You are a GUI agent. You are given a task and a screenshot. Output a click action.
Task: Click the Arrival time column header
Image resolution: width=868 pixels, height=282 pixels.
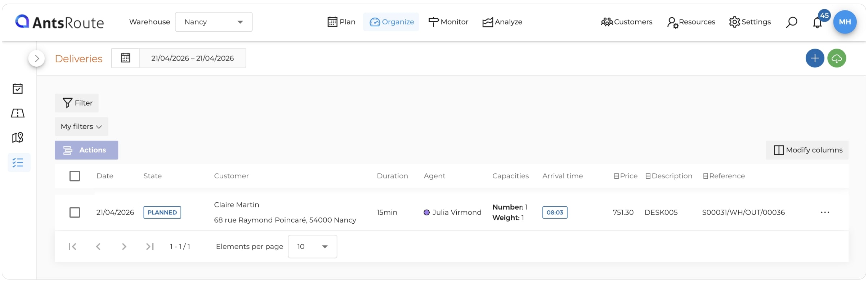[563, 176]
